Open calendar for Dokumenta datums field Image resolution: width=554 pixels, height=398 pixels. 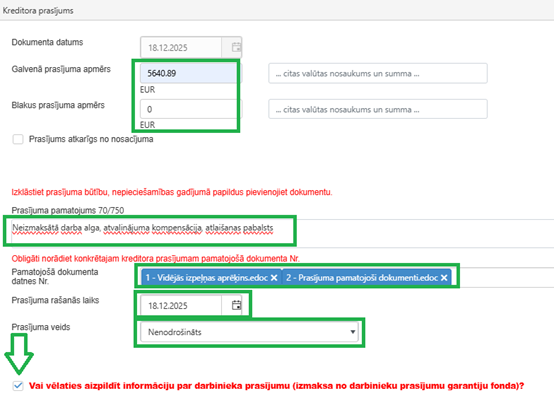[236, 47]
